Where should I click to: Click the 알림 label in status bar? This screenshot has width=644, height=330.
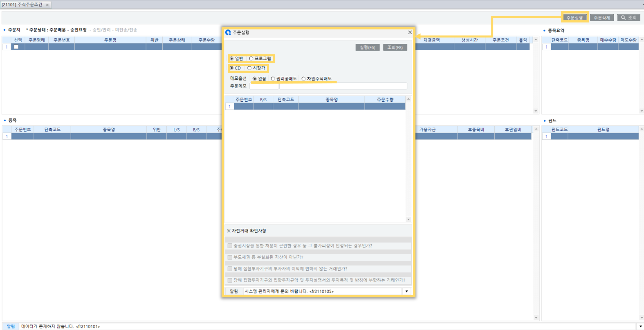pyautogui.click(x=11, y=326)
